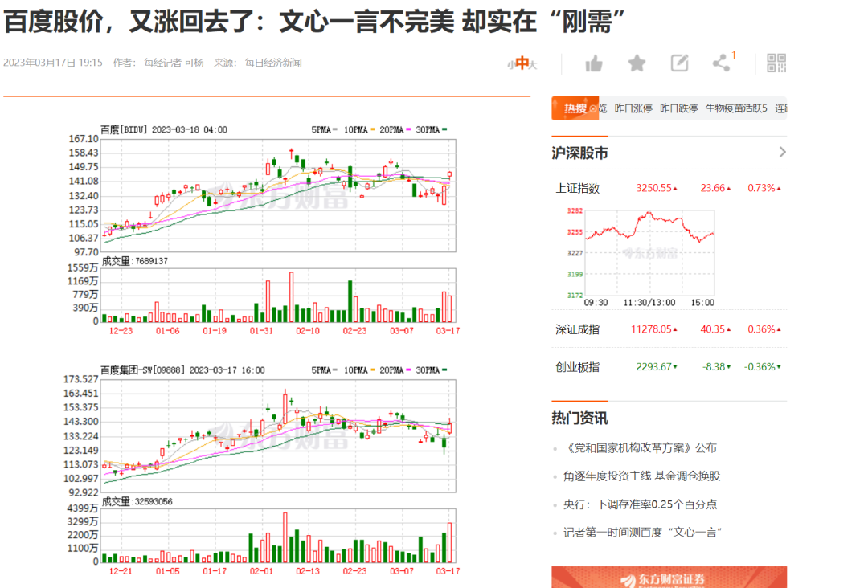Set font size to medium (中)
This screenshot has width=868, height=588.
point(522,63)
